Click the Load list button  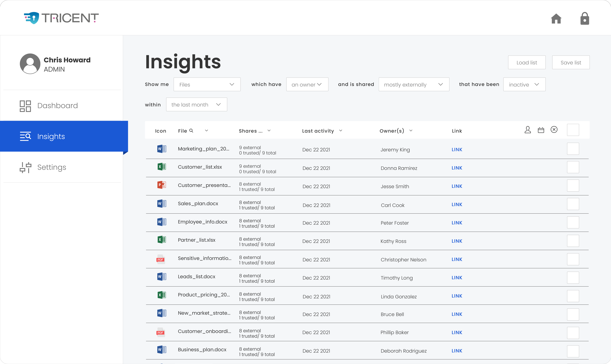527,62
